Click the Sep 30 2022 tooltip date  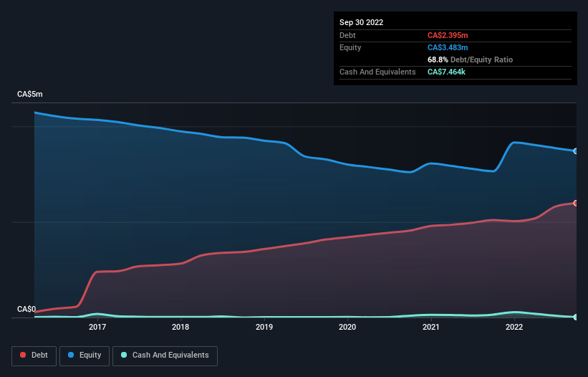[x=361, y=22]
